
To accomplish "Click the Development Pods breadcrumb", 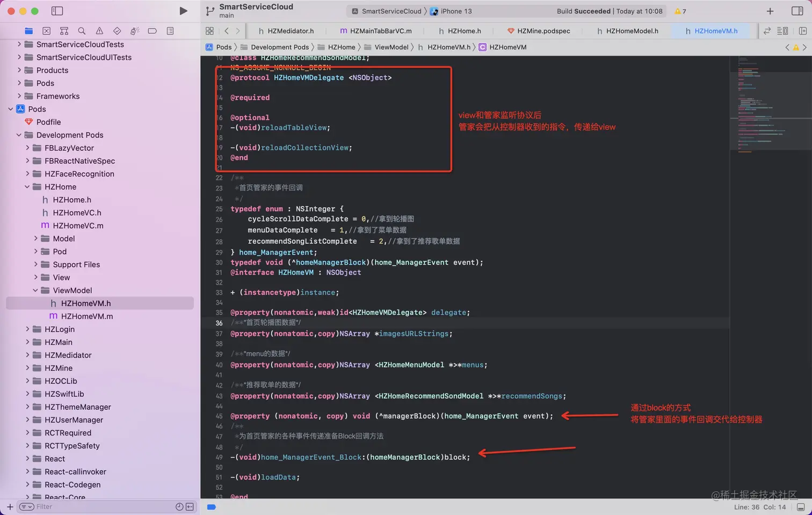I will (x=274, y=47).
